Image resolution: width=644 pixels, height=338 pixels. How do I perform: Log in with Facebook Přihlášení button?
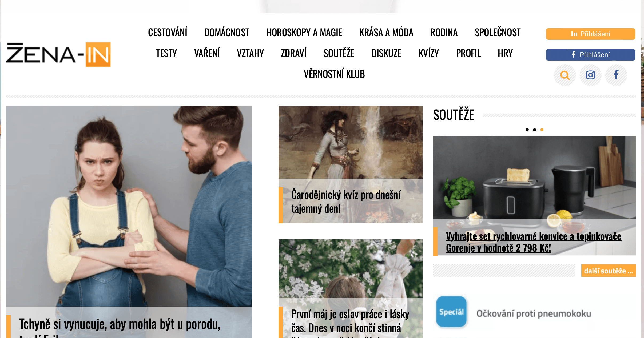(590, 55)
